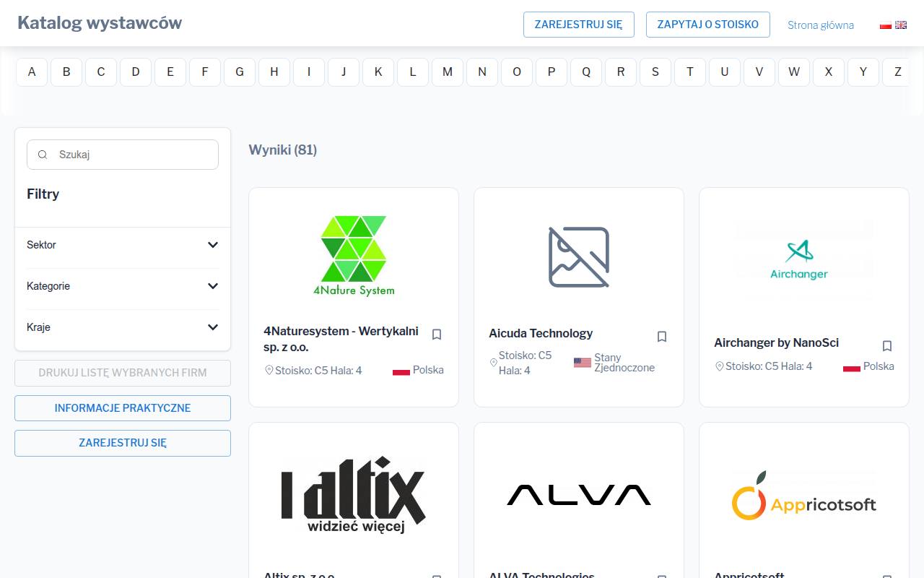The image size is (924, 578).
Task: Open Aicuda Technology placeholder image
Action: 579,257
